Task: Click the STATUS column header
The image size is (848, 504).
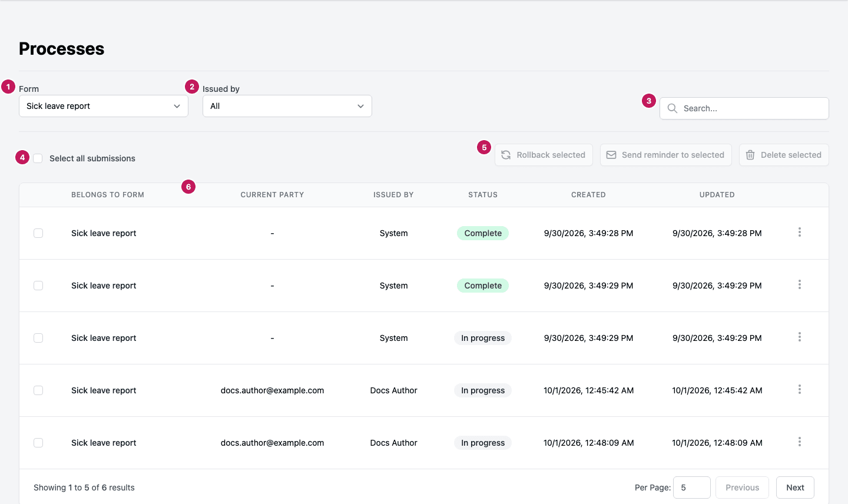Action: pyautogui.click(x=483, y=195)
